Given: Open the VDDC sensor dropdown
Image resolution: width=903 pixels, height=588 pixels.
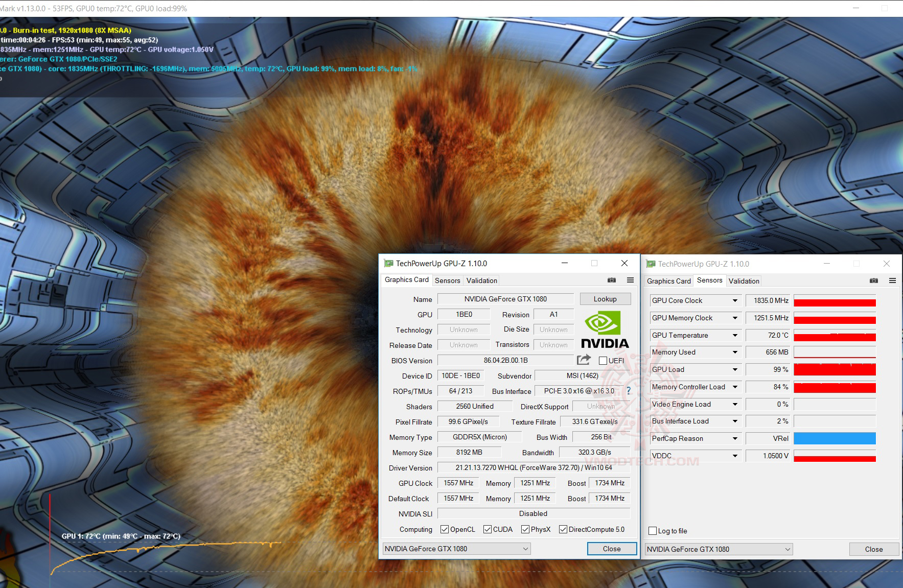Looking at the screenshot, I should click(735, 456).
